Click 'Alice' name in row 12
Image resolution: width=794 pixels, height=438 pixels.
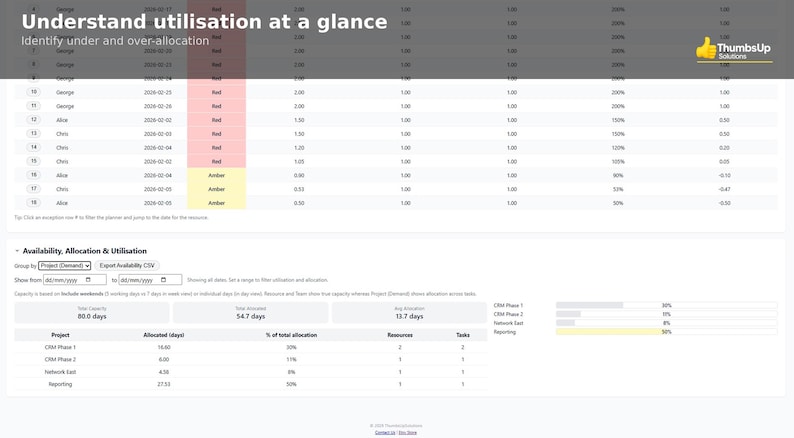(62, 120)
